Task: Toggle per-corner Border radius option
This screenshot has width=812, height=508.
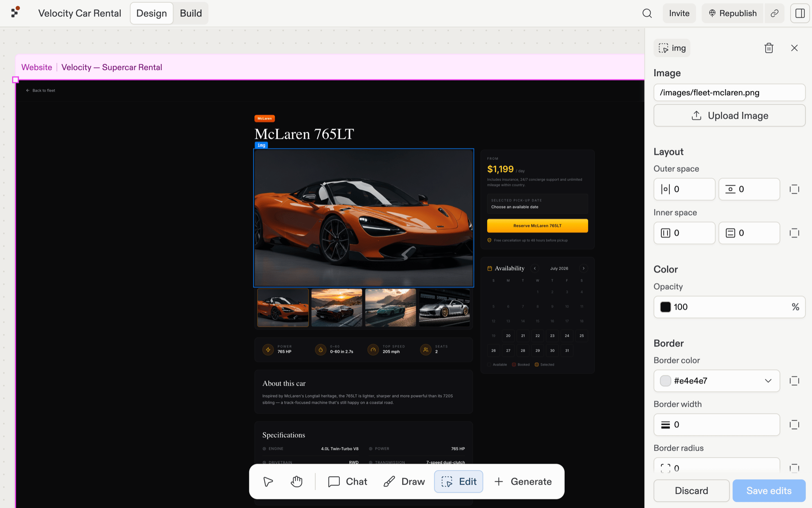Action: coord(795,468)
